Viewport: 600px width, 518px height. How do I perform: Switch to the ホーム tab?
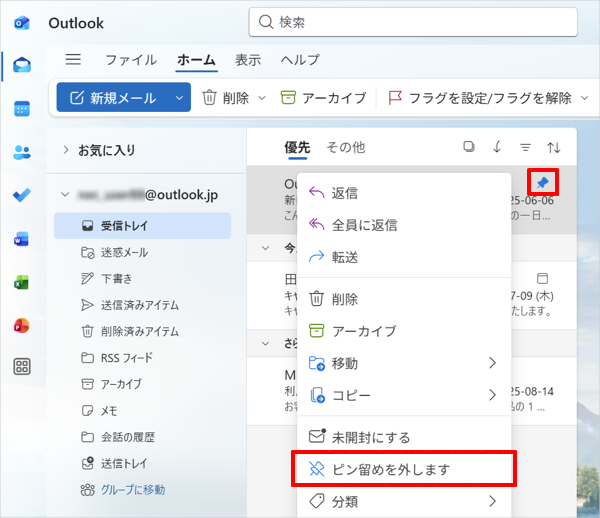tap(196, 60)
